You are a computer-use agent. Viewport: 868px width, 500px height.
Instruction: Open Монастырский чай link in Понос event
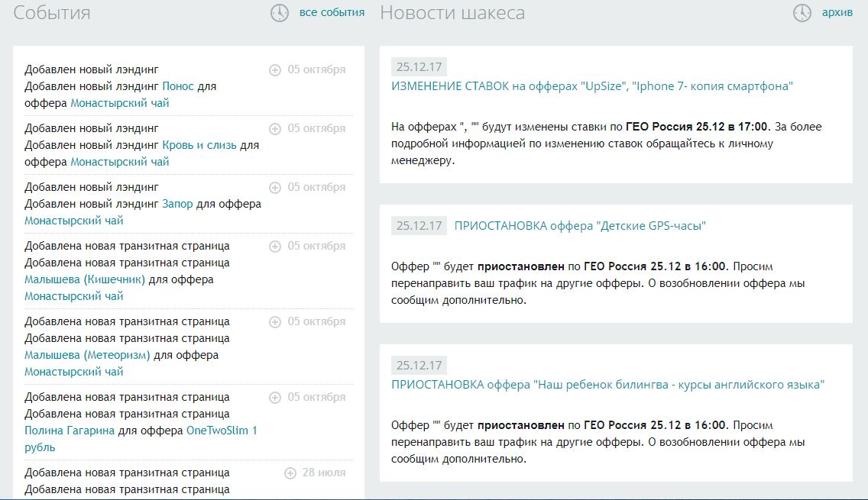119,103
